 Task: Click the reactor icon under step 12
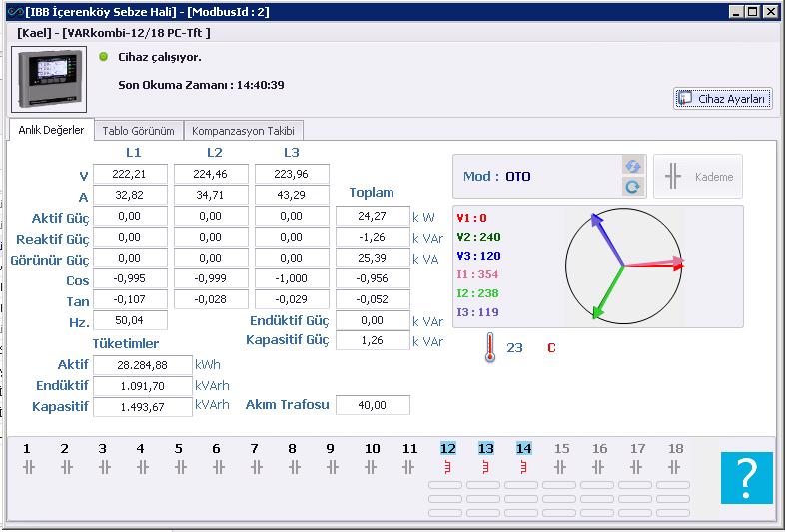pyautogui.click(x=448, y=467)
